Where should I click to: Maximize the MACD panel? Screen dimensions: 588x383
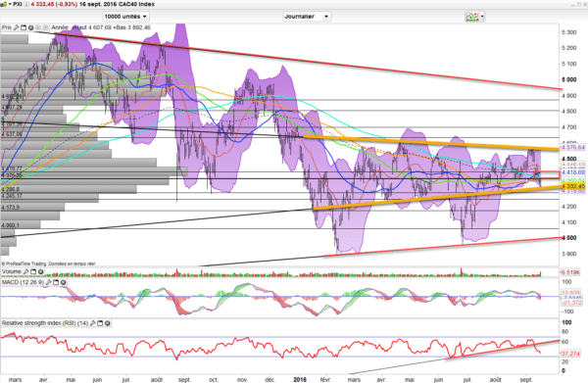(x=56, y=282)
